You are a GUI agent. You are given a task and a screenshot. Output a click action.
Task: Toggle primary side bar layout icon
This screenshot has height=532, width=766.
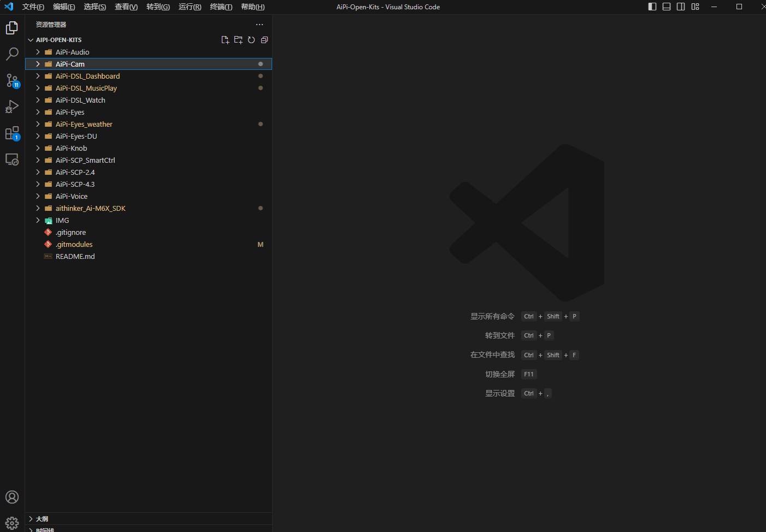point(652,7)
